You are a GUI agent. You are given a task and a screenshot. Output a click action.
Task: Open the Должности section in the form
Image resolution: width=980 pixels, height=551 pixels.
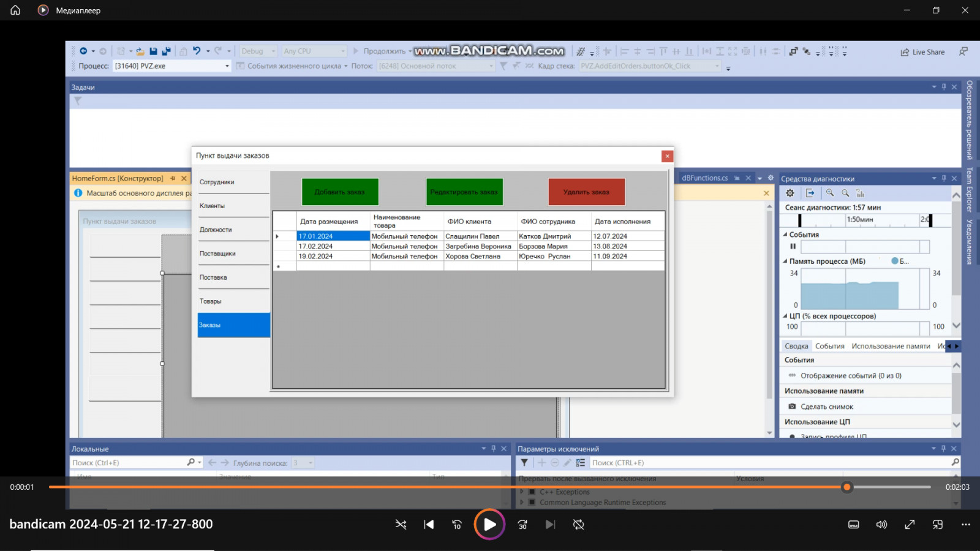233,230
